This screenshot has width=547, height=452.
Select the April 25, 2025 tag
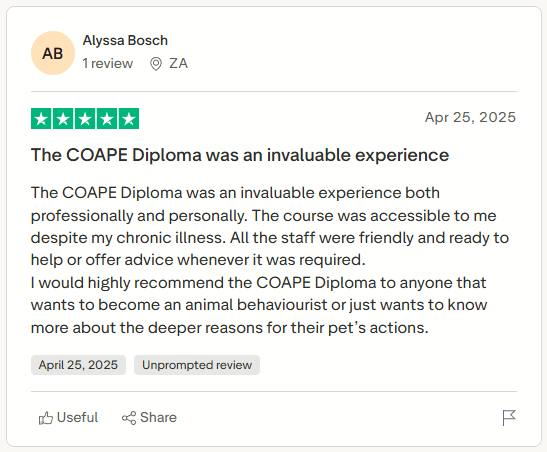(78, 365)
